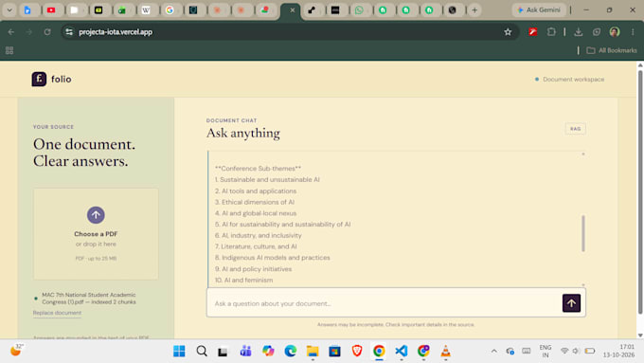Open Teams from taskbar
Image resolution: width=644 pixels, height=363 pixels.
point(245,351)
